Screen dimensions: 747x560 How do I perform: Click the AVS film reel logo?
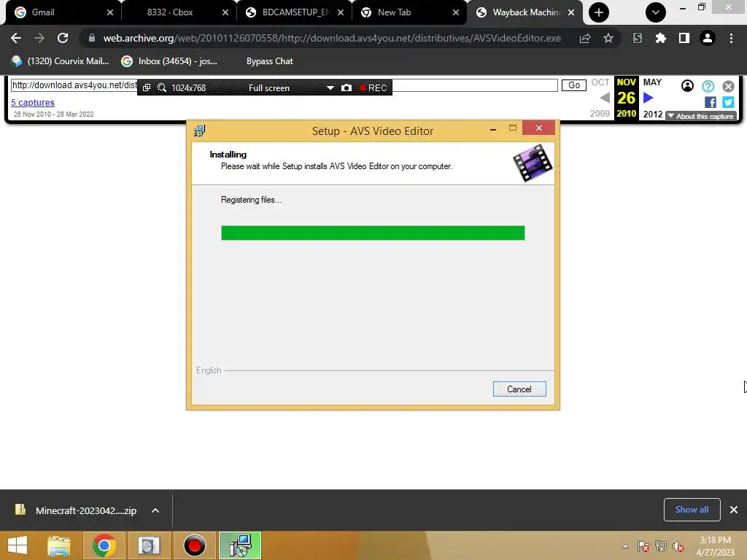point(533,163)
